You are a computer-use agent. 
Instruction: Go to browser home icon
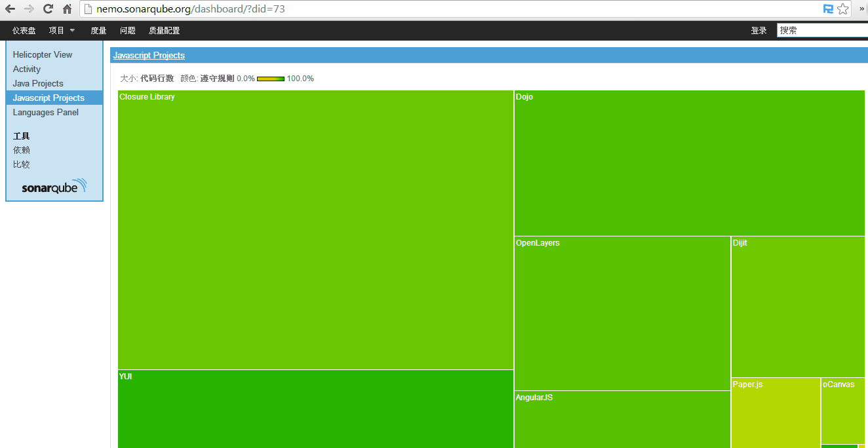click(x=67, y=9)
